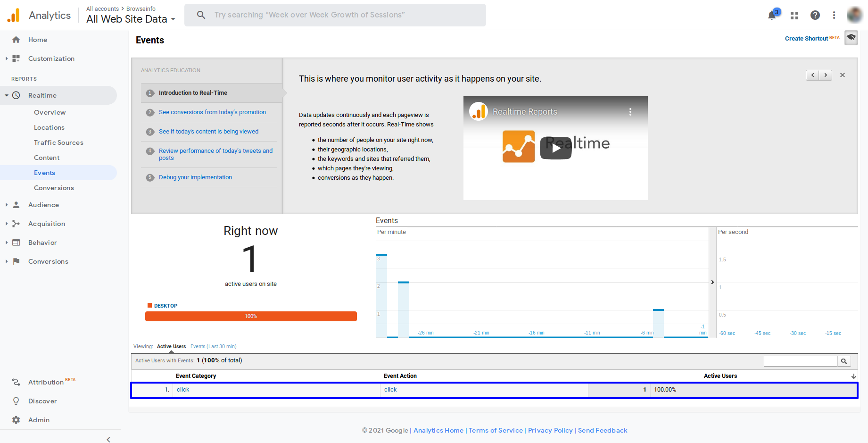Click the Google Analytics logo
Viewport: 868px width, 443px height.
pyautogui.click(x=14, y=15)
